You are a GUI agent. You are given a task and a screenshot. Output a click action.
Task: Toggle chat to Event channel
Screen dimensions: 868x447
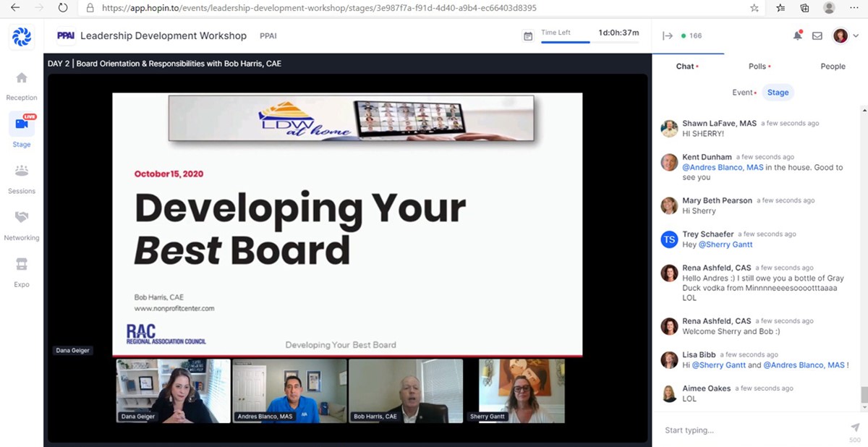tap(743, 93)
